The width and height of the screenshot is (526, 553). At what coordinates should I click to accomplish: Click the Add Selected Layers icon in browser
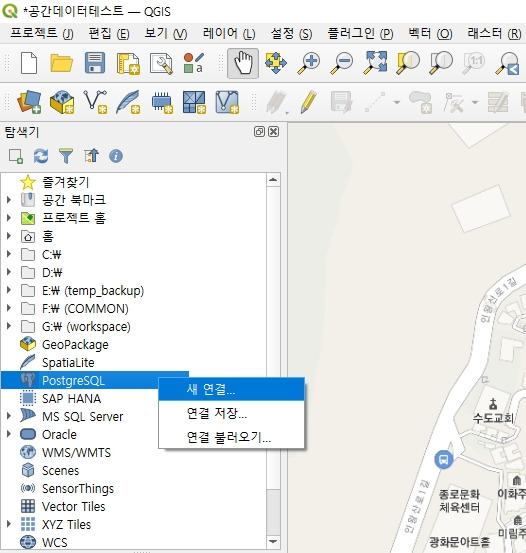pyautogui.click(x=16, y=156)
